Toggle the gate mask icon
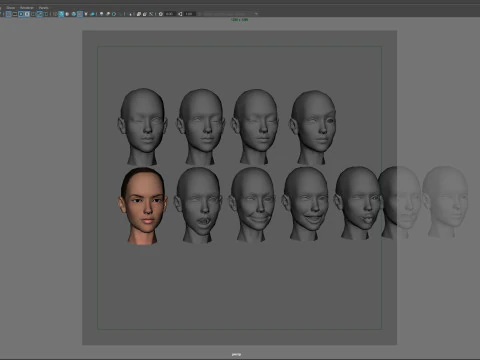 27,14
